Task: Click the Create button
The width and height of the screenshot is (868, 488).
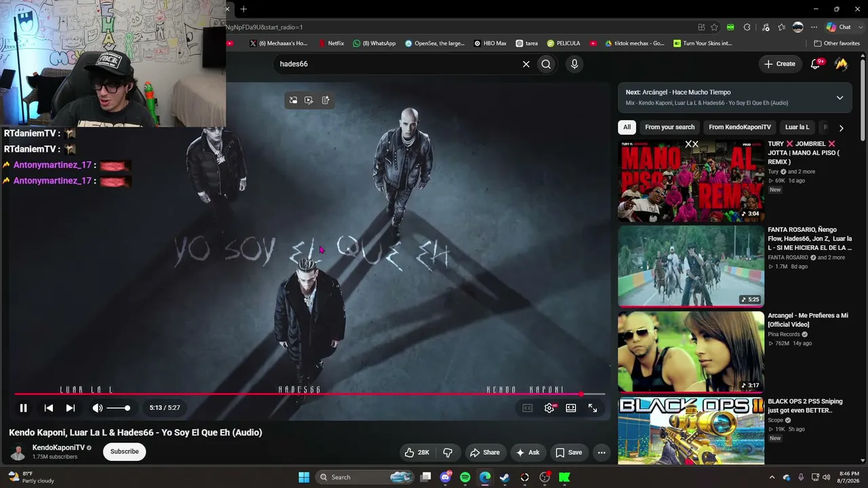Action: point(779,64)
